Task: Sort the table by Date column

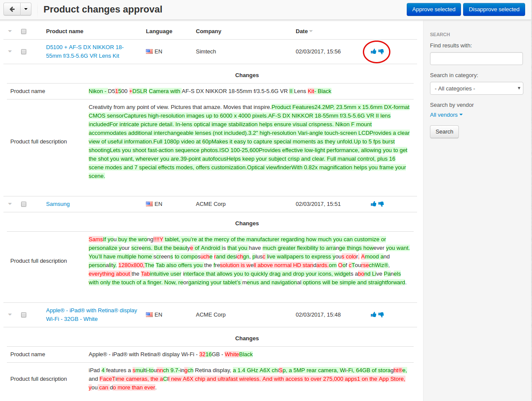Action: [304, 31]
